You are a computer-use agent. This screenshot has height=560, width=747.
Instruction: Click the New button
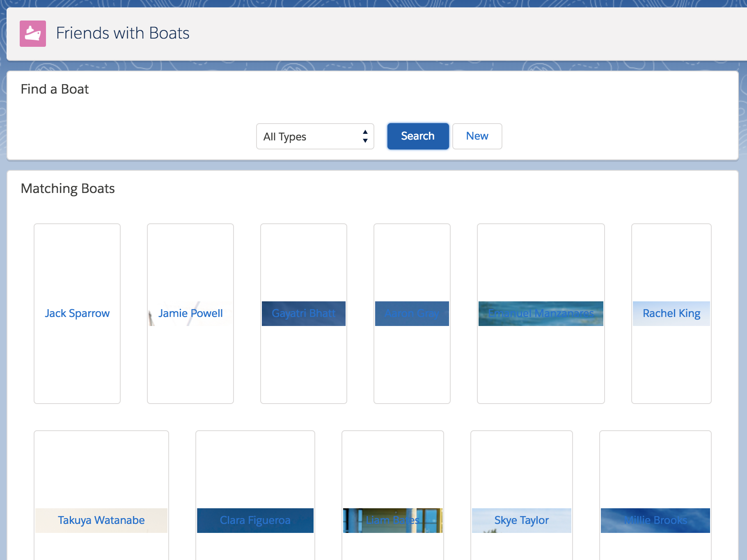[x=477, y=136]
